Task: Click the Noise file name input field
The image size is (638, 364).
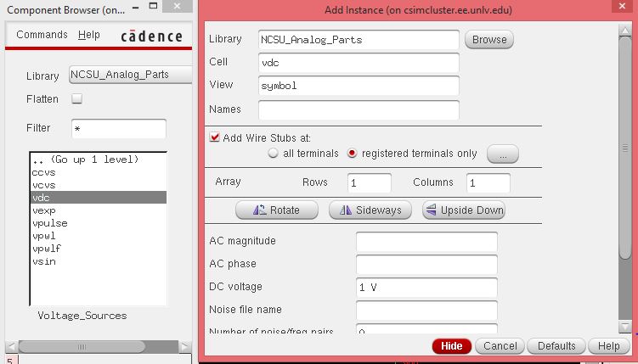Action: [426, 311]
